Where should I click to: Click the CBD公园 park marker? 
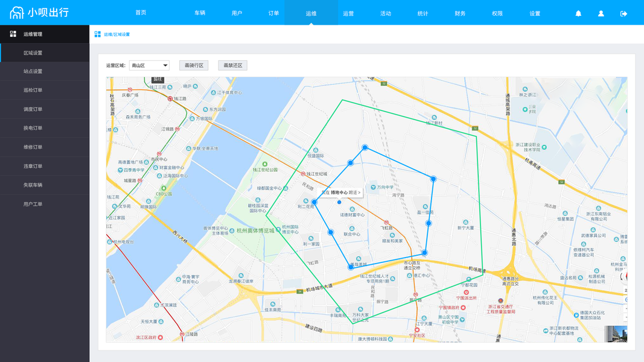(164, 188)
